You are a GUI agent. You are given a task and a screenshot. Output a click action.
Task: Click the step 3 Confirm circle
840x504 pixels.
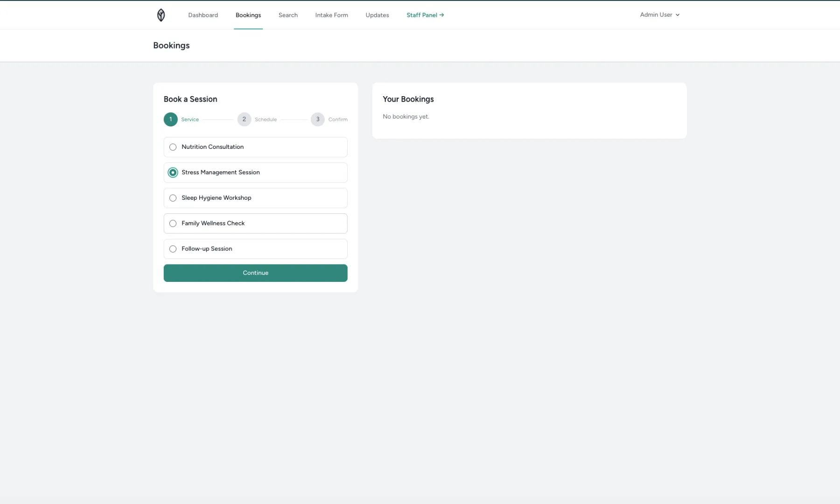318,119
